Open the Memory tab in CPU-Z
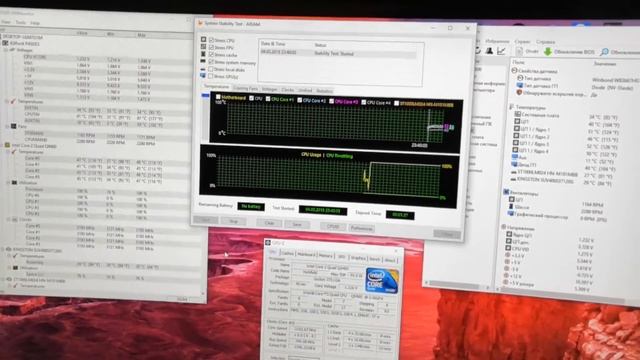Screen dimensions: 640x360 coord(326,255)
